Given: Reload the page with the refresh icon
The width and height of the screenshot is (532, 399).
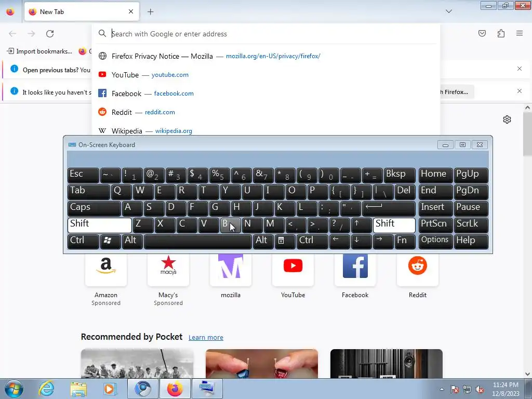Looking at the screenshot, I should tap(50, 34).
